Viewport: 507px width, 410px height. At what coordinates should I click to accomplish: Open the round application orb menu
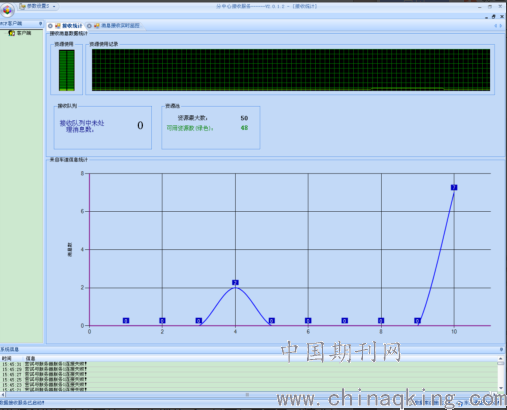point(7,10)
